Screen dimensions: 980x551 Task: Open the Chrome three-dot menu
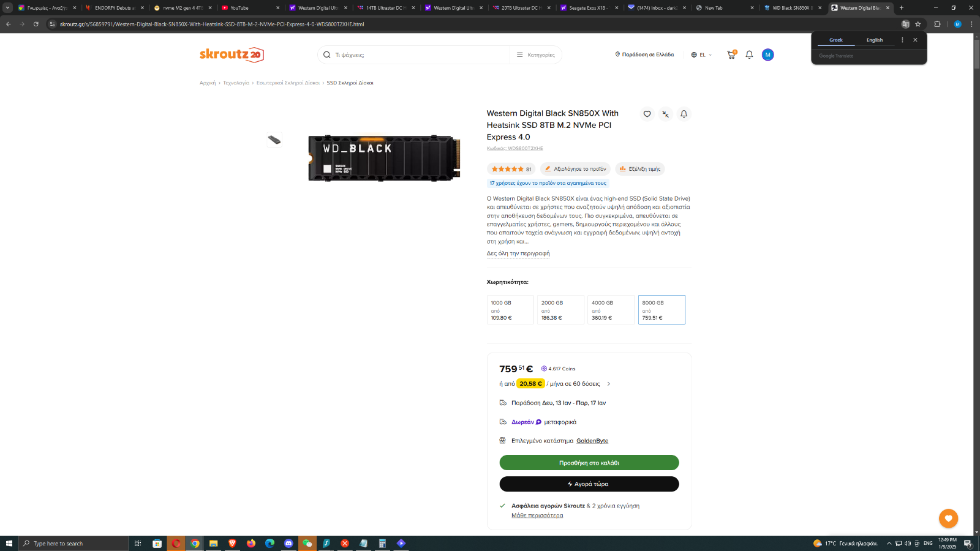click(971, 24)
